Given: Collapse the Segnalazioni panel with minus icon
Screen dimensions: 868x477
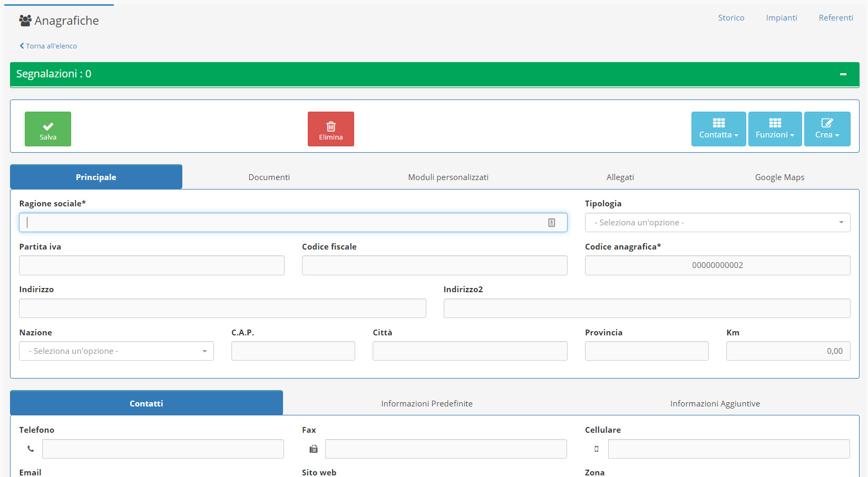Looking at the screenshot, I should click(843, 74).
